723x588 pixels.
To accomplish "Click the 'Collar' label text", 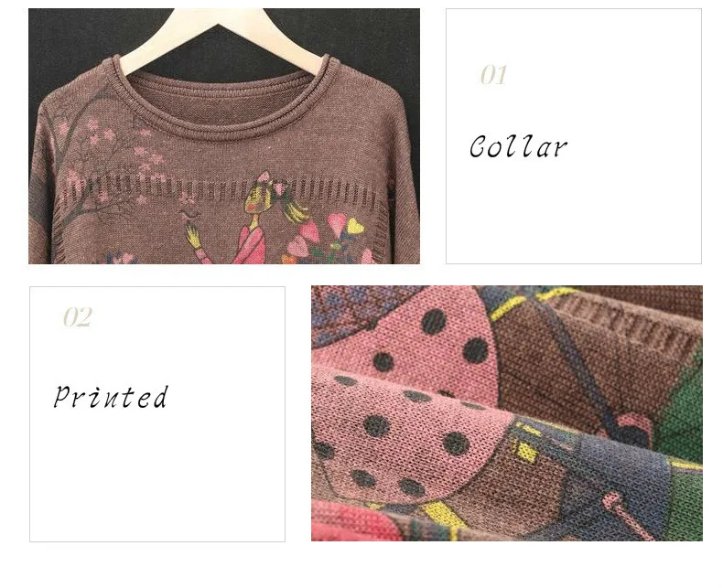I will pos(518,147).
